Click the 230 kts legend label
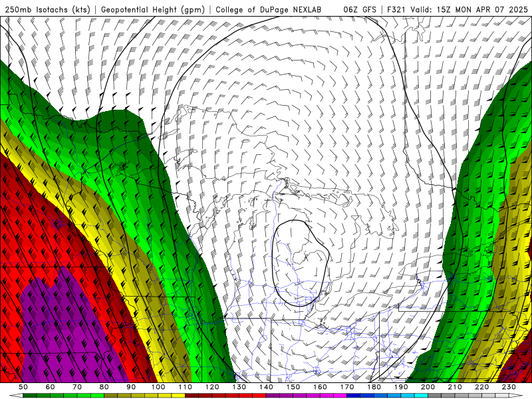Screen dimensions: 532x399 [509, 387]
